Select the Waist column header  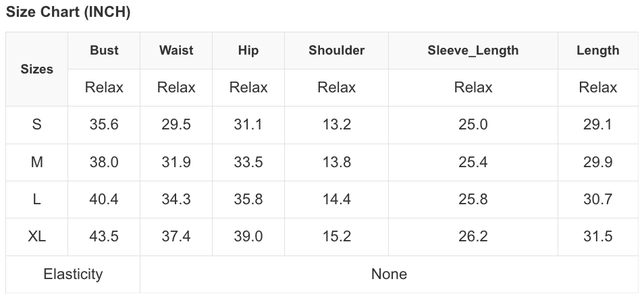point(176,51)
